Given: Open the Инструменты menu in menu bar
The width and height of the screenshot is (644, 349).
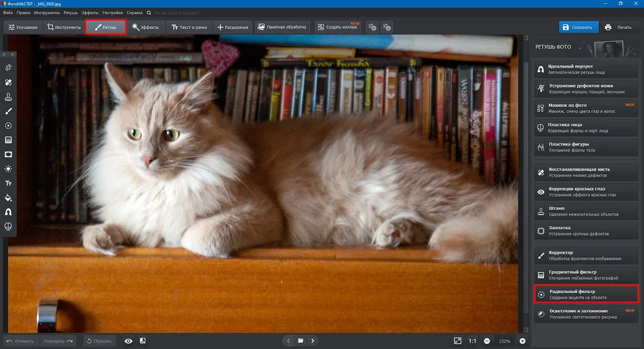Looking at the screenshot, I should [47, 13].
